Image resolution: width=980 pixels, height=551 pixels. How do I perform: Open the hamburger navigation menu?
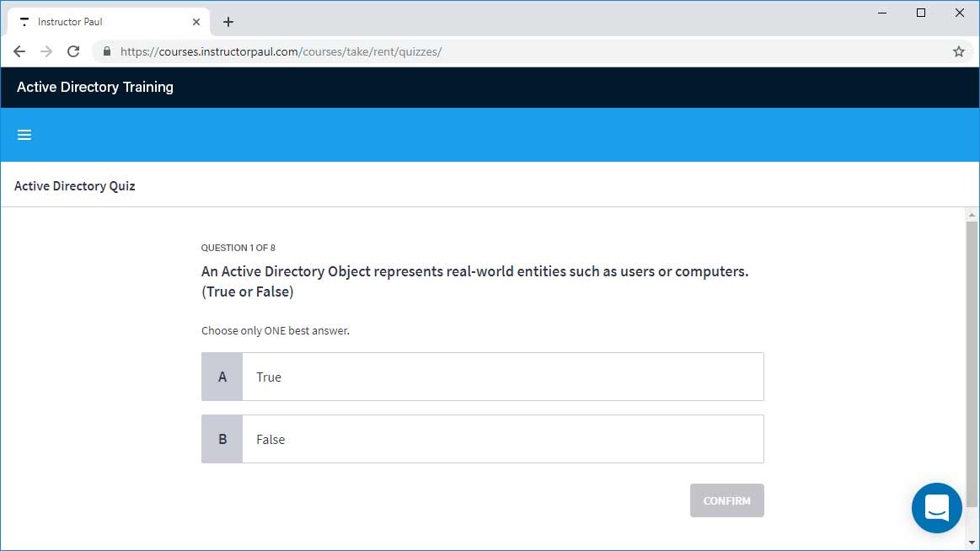tap(24, 135)
